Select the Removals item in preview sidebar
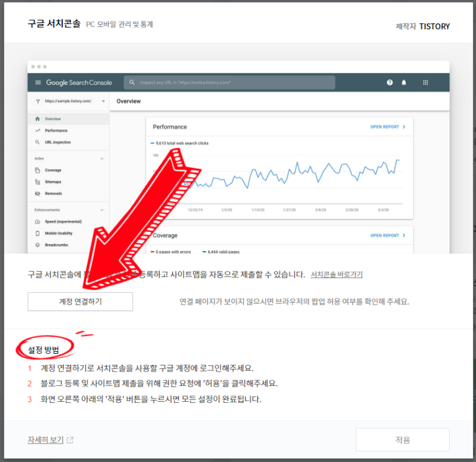Viewport: 476px width, 462px height. (x=54, y=194)
